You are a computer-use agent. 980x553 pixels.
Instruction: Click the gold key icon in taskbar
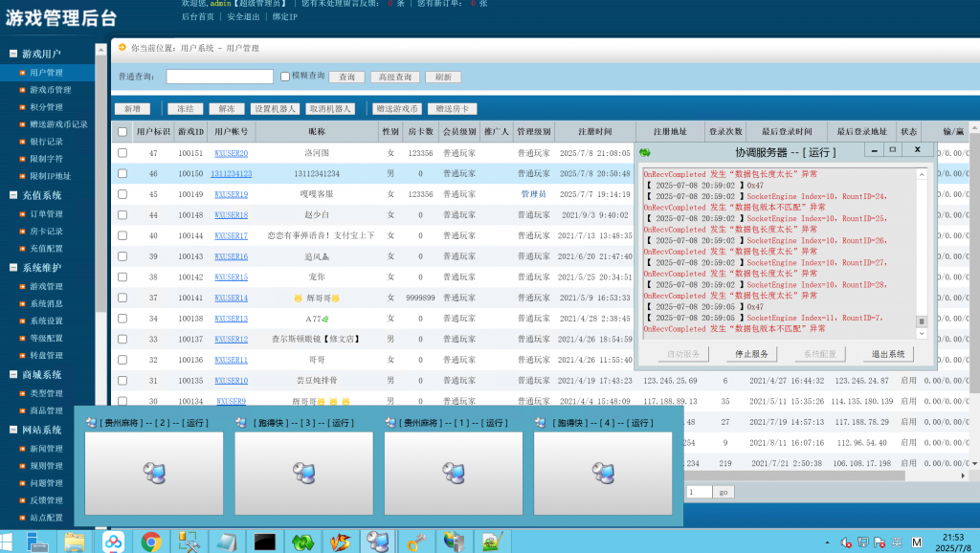[x=416, y=542]
